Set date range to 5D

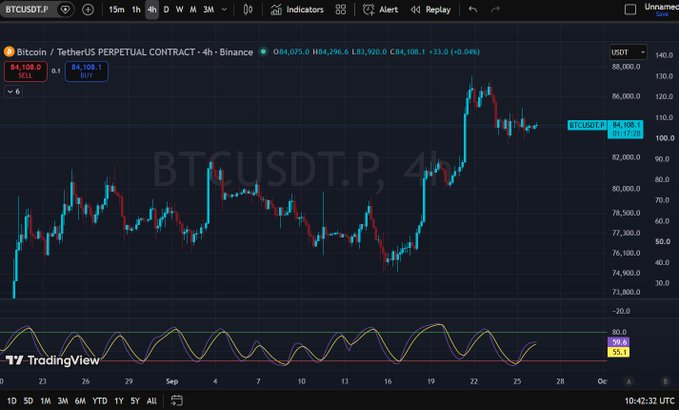pyautogui.click(x=28, y=401)
